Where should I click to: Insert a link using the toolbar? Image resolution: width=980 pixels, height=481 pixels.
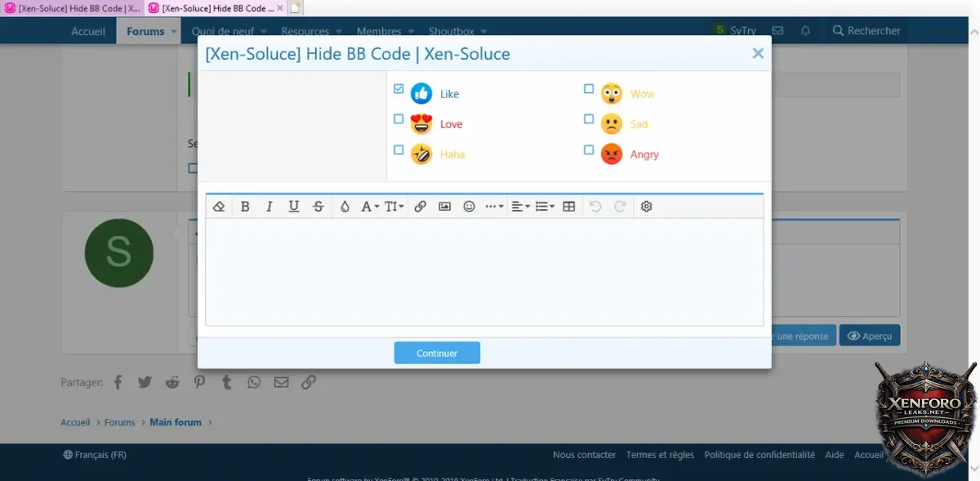pyautogui.click(x=420, y=207)
